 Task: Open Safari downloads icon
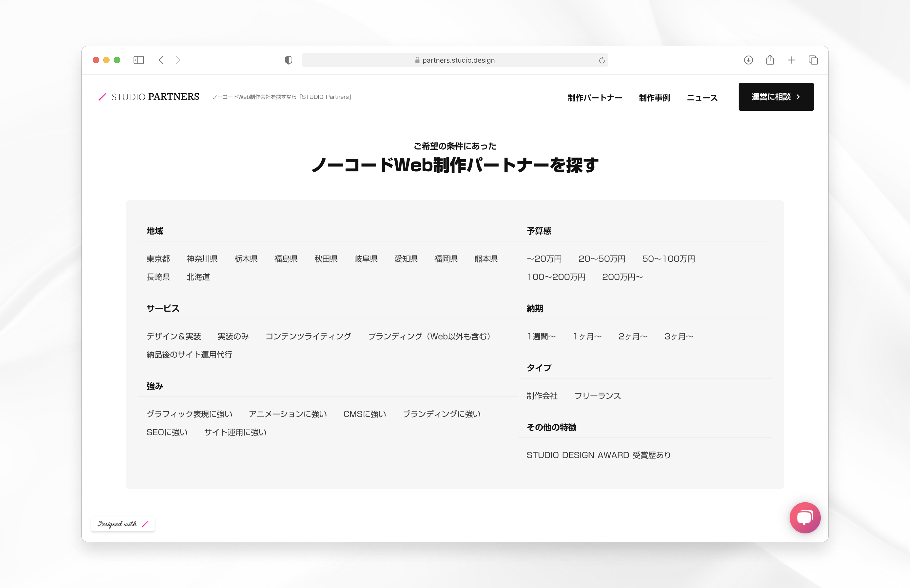[x=748, y=60]
